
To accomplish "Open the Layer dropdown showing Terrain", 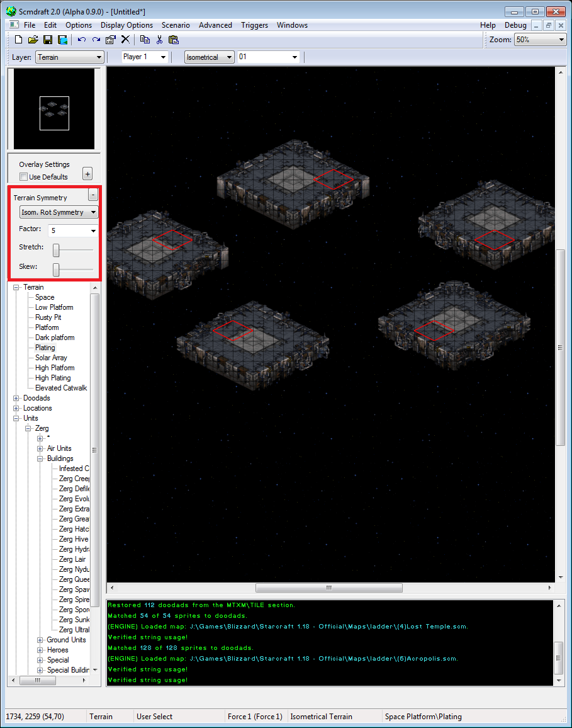I will pos(69,57).
